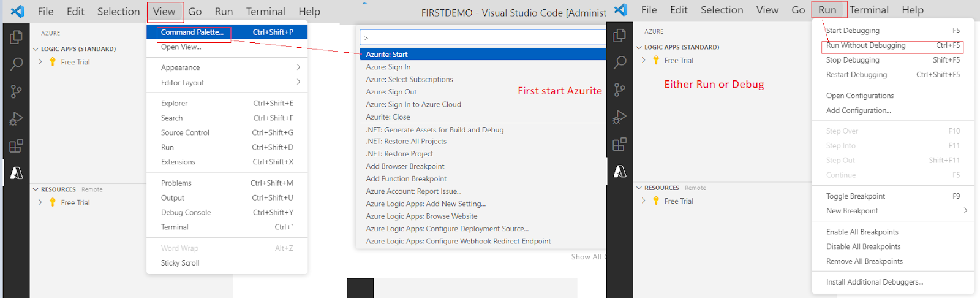Choose Install Additional Debuggers... in Run menu

(893, 282)
